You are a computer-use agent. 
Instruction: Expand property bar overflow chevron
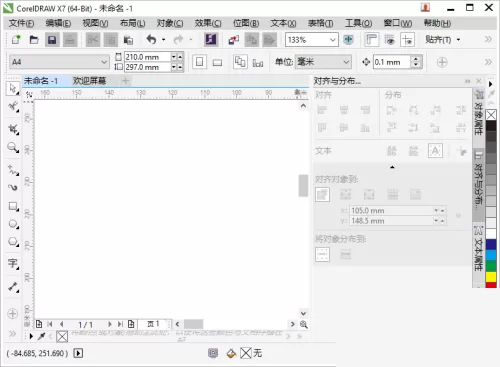(488, 62)
